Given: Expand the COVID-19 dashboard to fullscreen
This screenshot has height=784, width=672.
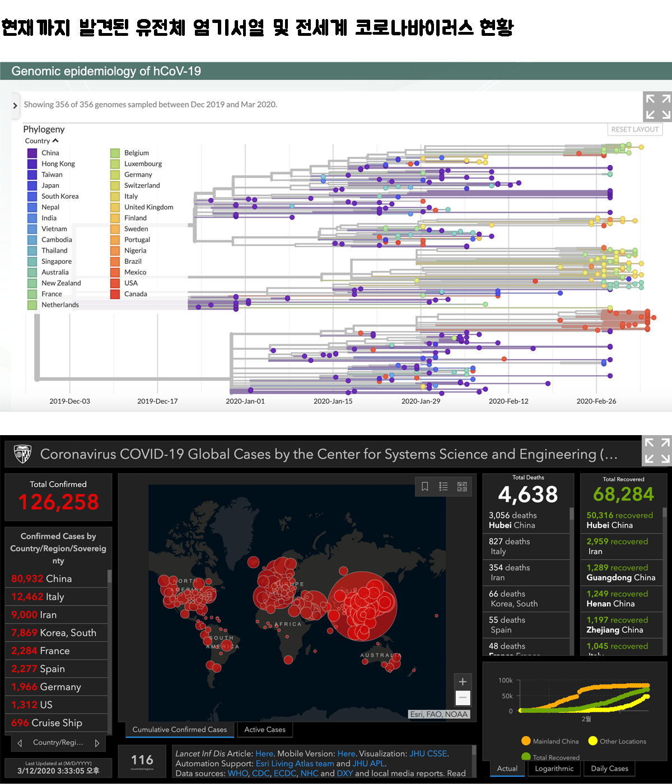Looking at the screenshot, I should pos(657,451).
